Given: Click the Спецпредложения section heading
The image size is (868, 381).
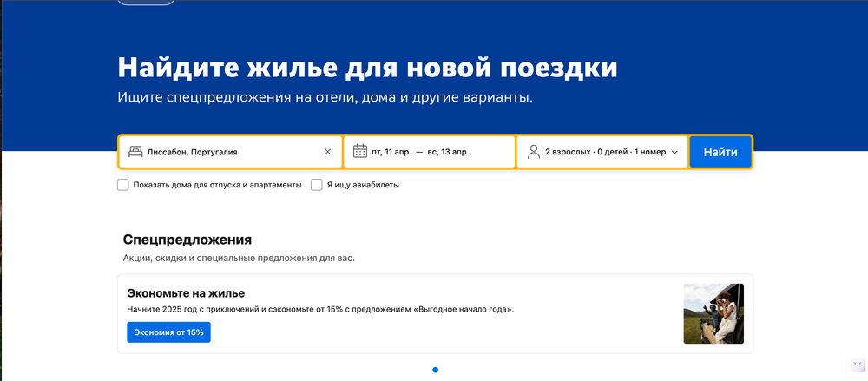Looking at the screenshot, I should pyautogui.click(x=187, y=240).
